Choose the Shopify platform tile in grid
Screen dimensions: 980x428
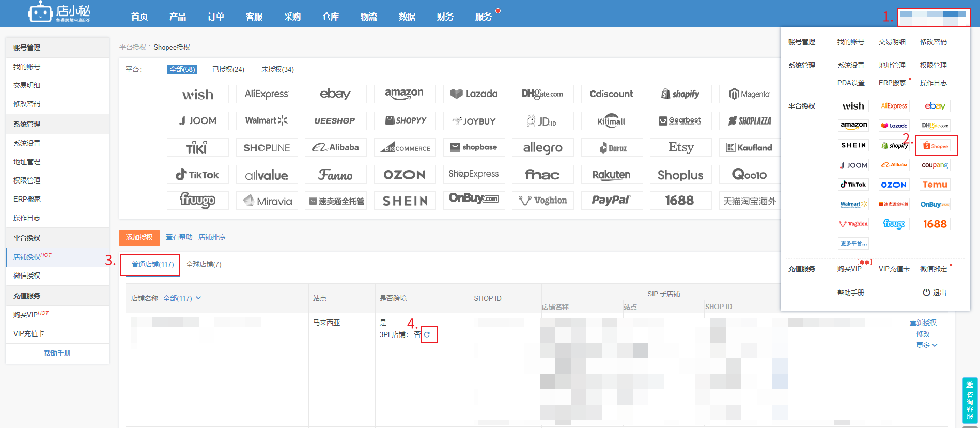(681, 94)
